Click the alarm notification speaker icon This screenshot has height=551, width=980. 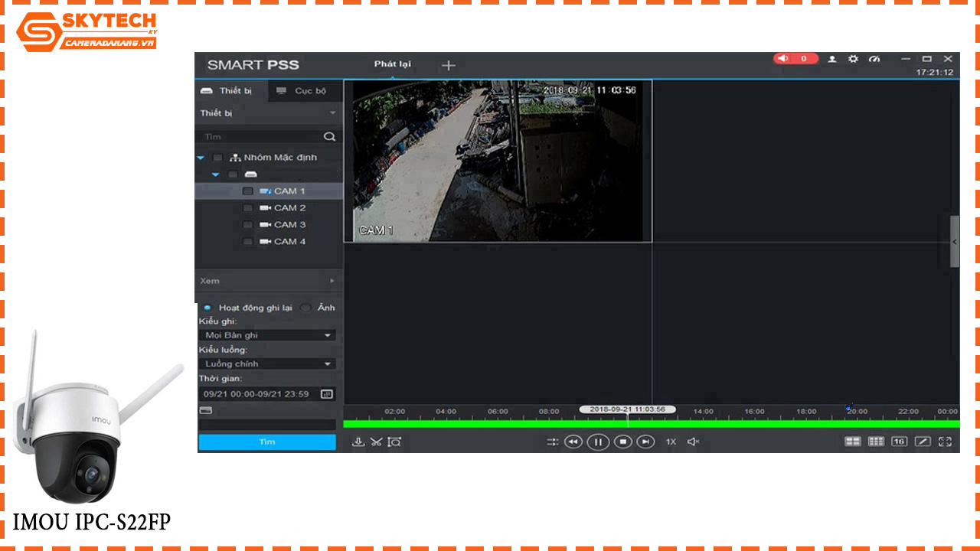(783, 58)
